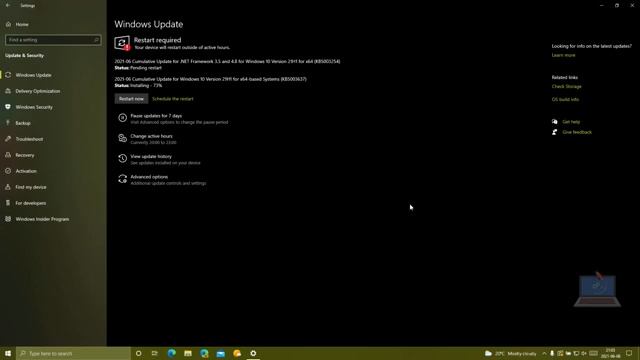
Task: Click the Get help link
Action: (571, 122)
